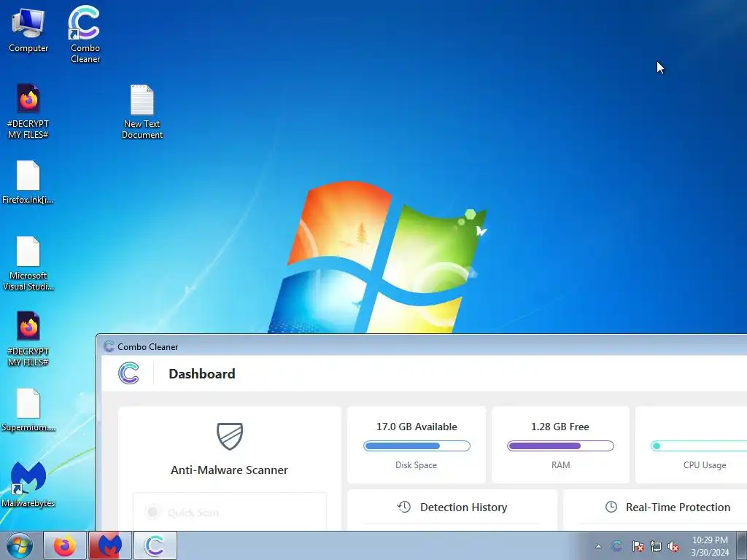Click Combo Cleaner taskbar button
This screenshot has width=747, height=560.
(155, 545)
